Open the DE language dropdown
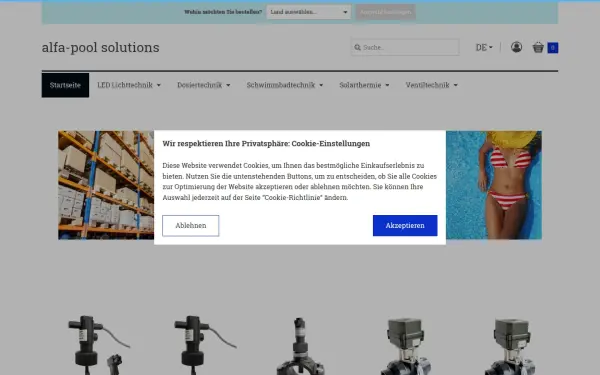 (x=484, y=47)
